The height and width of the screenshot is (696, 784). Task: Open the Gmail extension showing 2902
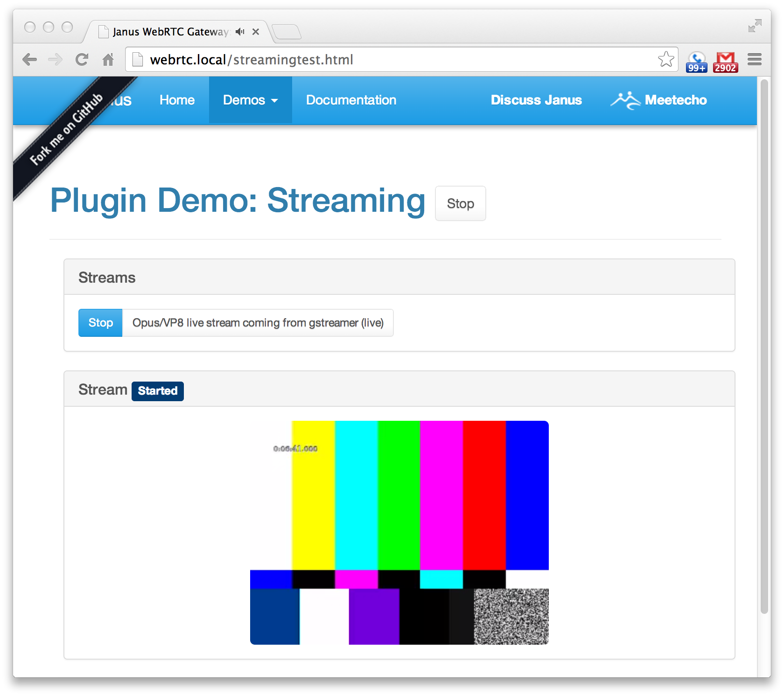725,62
